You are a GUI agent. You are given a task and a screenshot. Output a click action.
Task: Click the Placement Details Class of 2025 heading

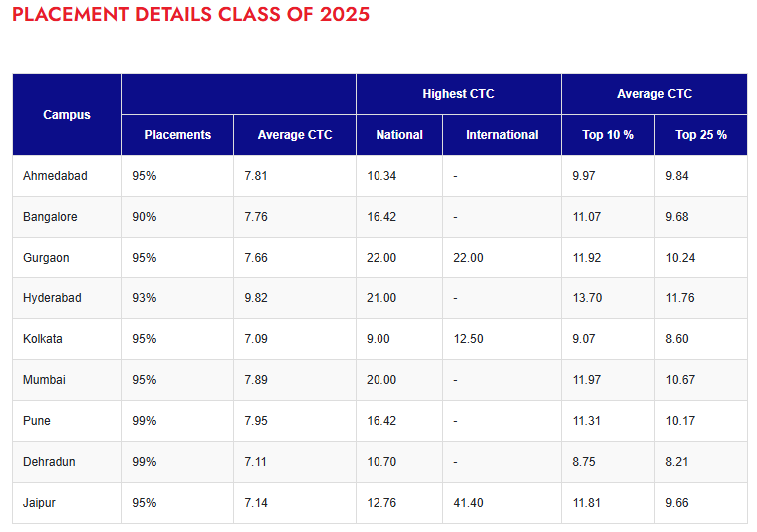[191, 15]
